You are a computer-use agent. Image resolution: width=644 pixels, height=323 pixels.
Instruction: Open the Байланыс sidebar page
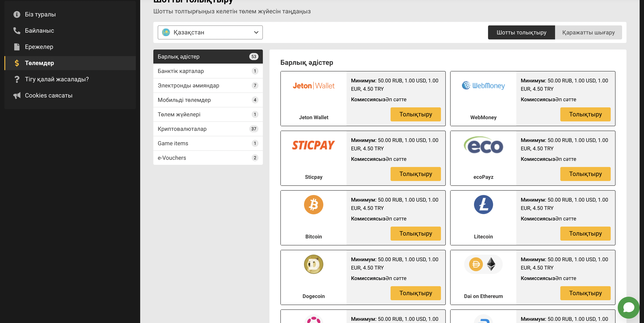(x=70, y=30)
